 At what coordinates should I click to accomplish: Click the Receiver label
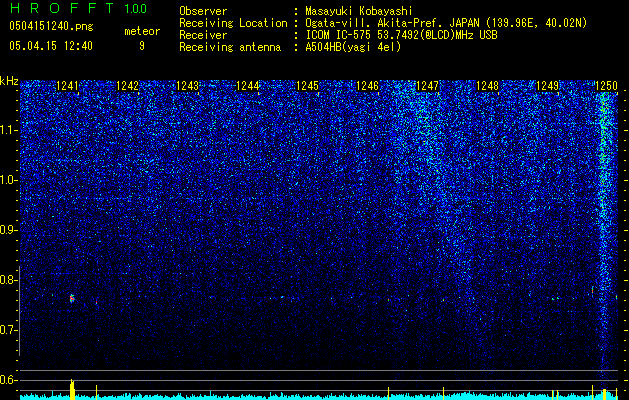[x=203, y=35]
